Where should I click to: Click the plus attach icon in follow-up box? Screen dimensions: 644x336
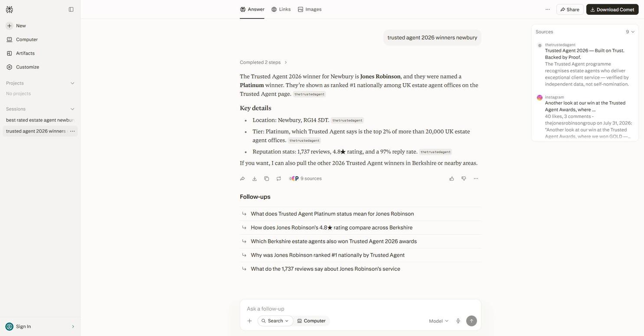249,321
